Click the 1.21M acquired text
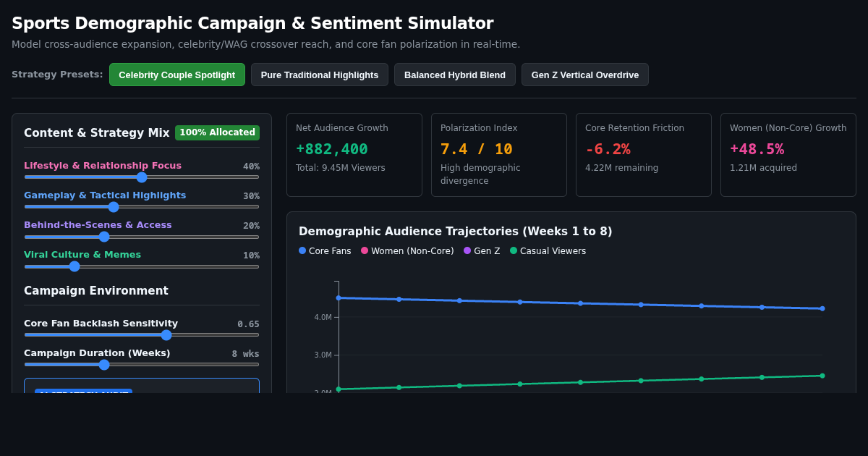868x456 pixels. (763, 168)
